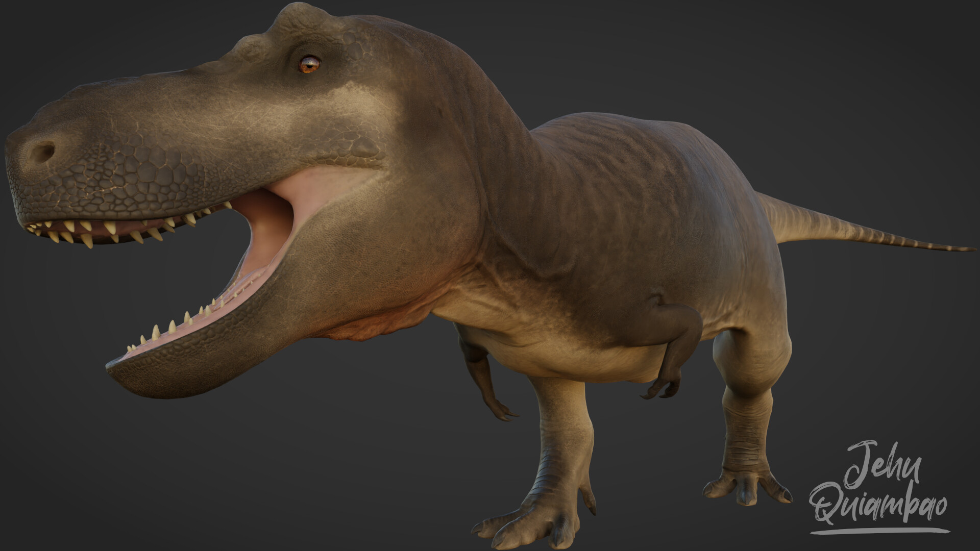Click the dinosaur's orange eye
The image size is (980, 551).
click(x=309, y=64)
